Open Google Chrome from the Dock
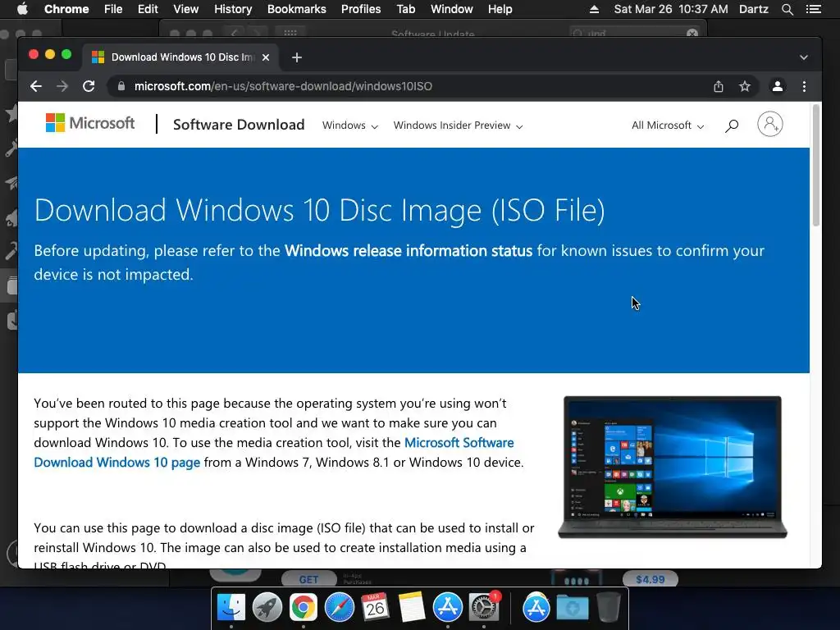This screenshot has height=630, width=840. pos(304,607)
